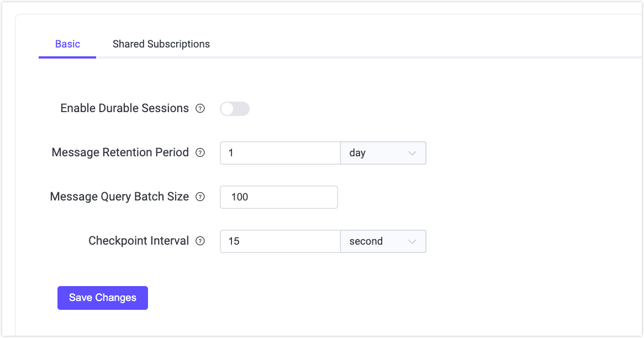The height and width of the screenshot is (338, 644).
Task: Click inside the retention period value field
Action: click(x=279, y=152)
